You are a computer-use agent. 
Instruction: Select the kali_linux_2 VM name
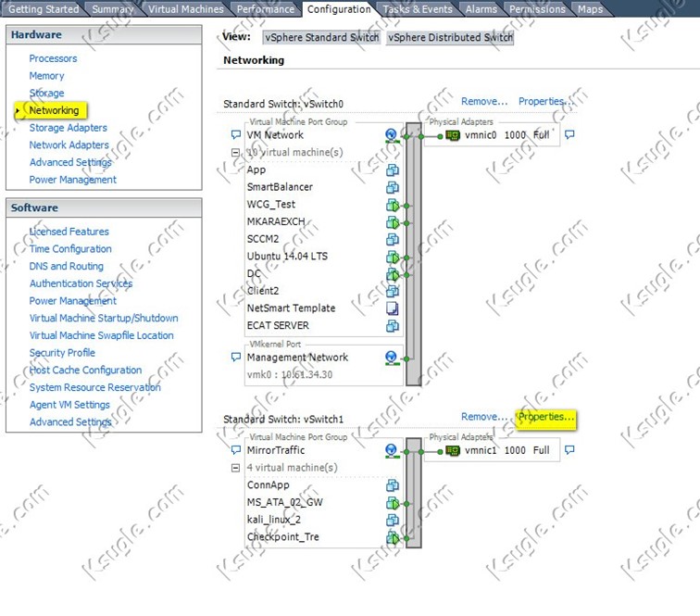pyautogui.click(x=274, y=520)
